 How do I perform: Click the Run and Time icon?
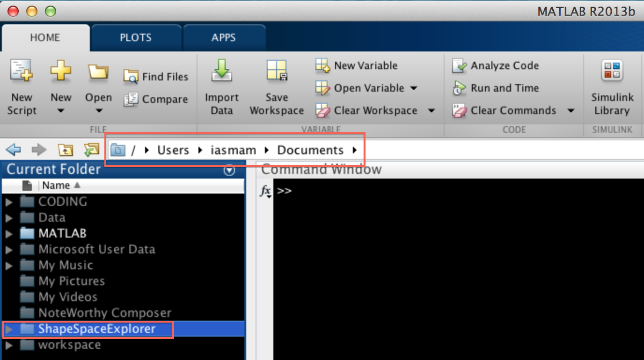(460, 88)
